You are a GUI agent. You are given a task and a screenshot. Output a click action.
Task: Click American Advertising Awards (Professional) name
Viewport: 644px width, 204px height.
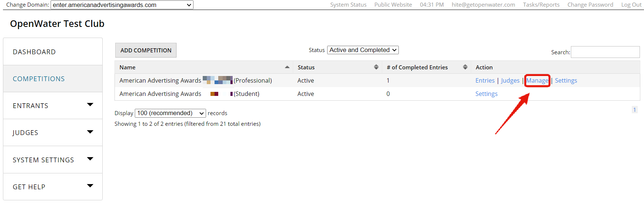[196, 80]
